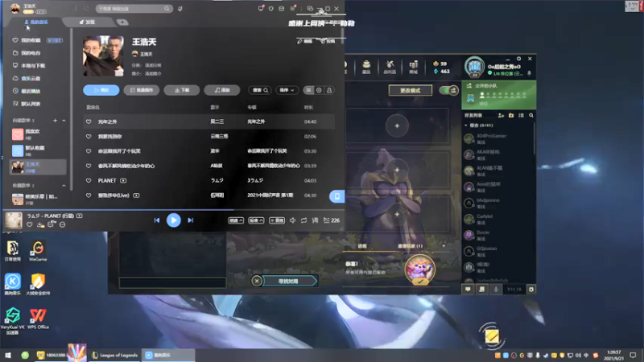Seek on the song progress bar
The image size is (644, 362).
click(x=173, y=210)
